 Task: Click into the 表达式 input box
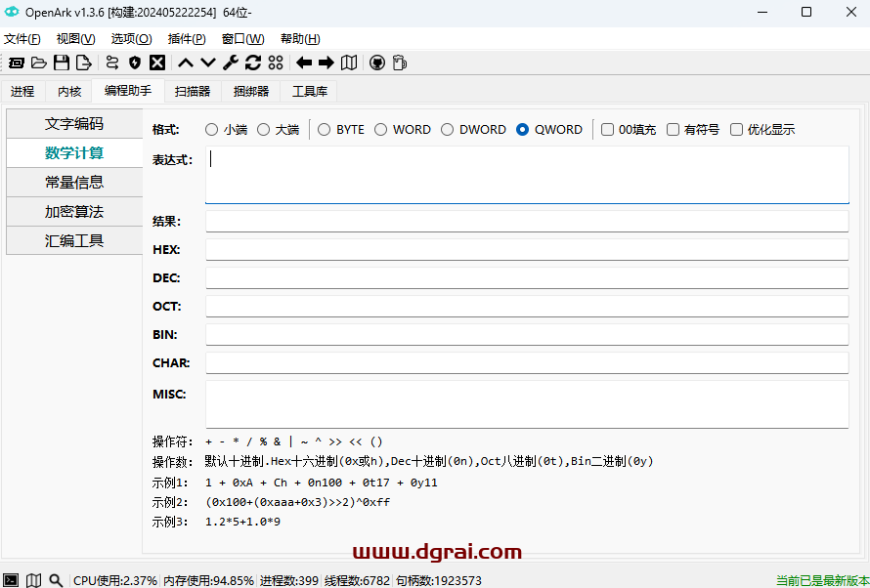click(x=527, y=175)
